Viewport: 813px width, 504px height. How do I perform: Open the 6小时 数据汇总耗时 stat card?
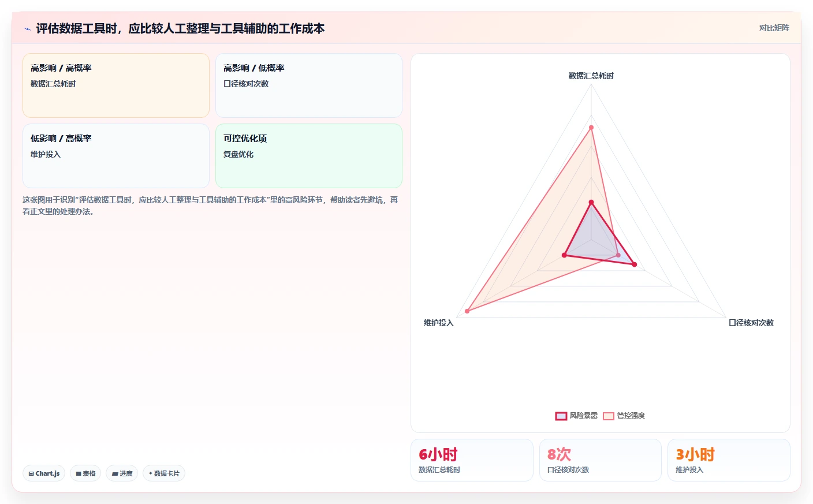472,460
